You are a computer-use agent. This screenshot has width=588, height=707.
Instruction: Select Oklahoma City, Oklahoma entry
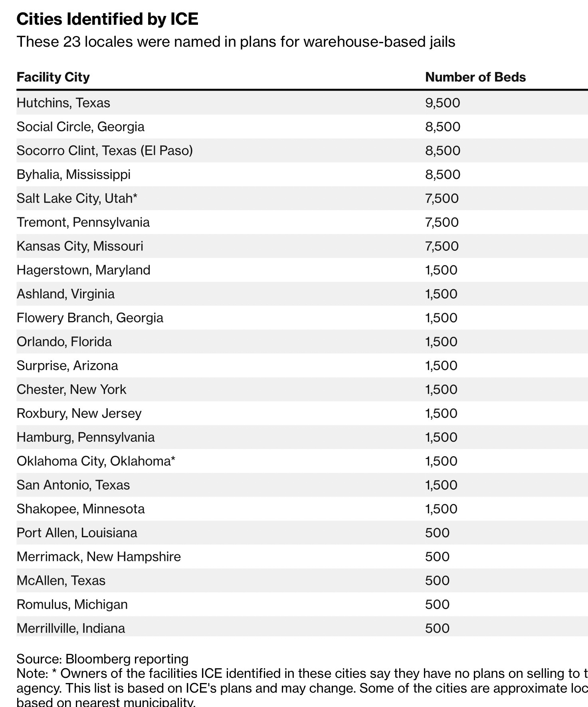96,461
